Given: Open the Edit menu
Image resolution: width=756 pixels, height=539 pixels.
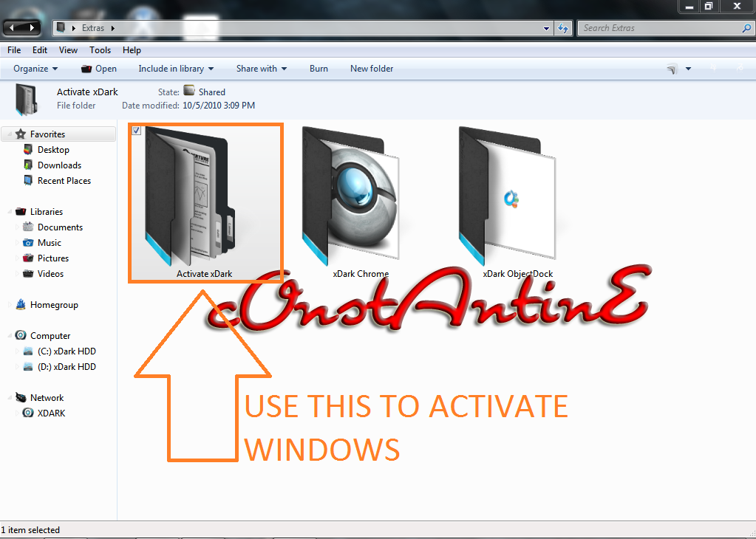Looking at the screenshot, I should [39, 50].
